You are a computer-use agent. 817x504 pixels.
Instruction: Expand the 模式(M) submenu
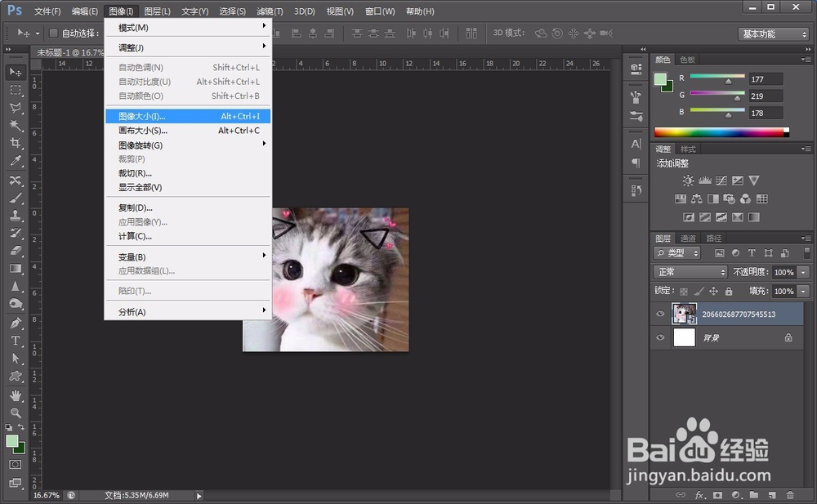click(x=188, y=28)
